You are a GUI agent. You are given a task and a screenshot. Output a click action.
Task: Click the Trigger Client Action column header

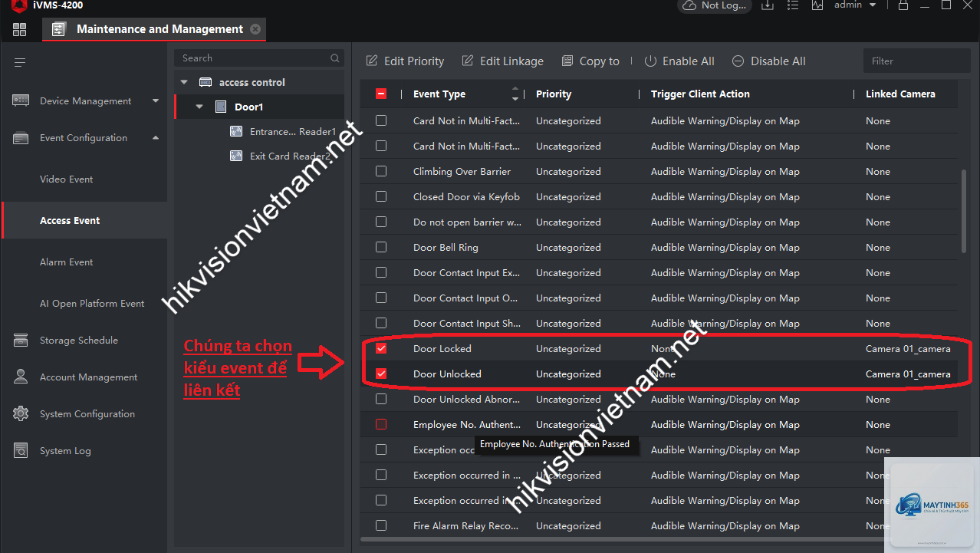click(700, 94)
